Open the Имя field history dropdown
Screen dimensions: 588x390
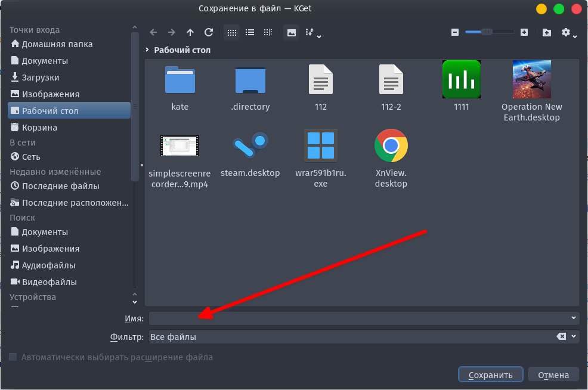click(573, 318)
